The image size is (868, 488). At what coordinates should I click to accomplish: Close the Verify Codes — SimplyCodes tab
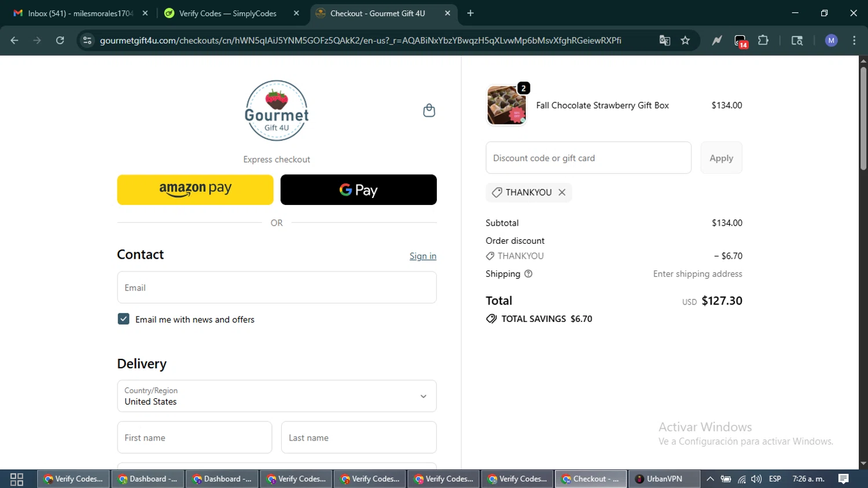click(x=296, y=13)
